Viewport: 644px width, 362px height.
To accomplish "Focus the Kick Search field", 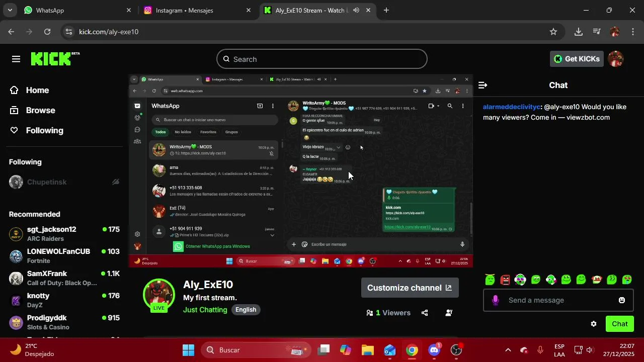I will pos(322,59).
